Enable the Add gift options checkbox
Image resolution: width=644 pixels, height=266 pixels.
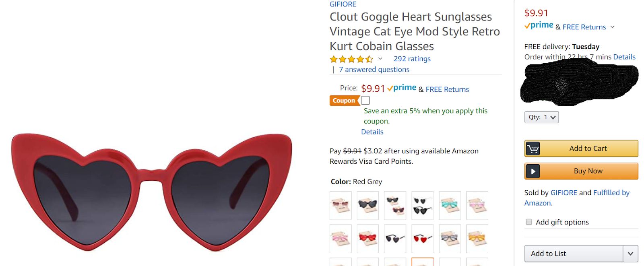click(x=529, y=222)
